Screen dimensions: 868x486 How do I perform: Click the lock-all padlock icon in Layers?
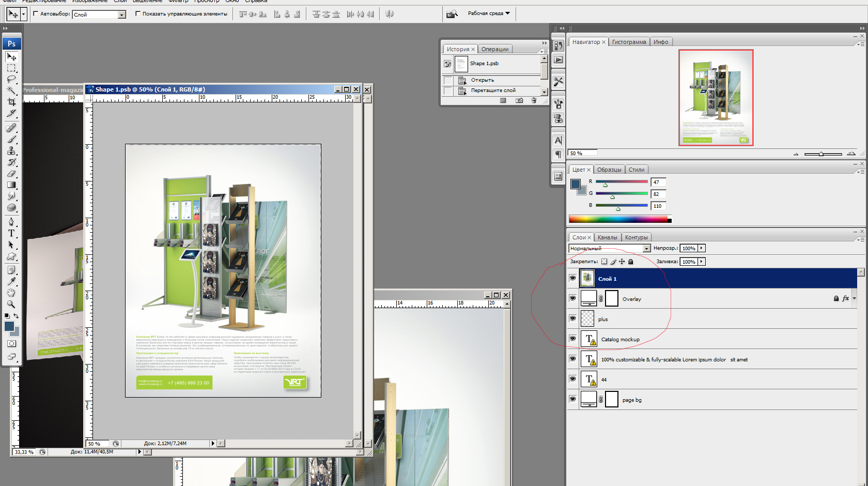coord(630,262)
